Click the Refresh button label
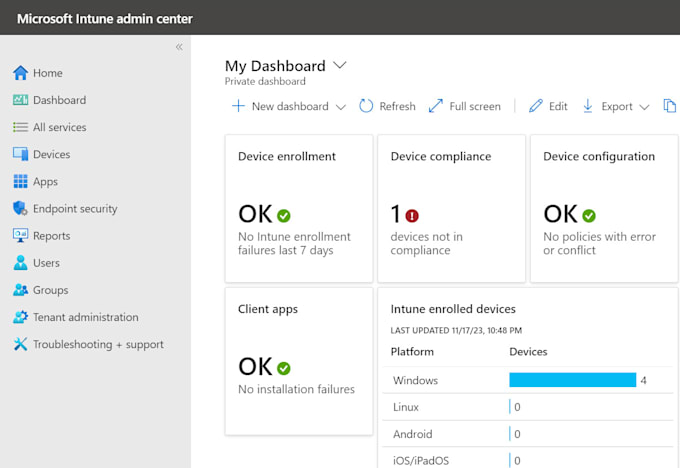 pos(397,106)
